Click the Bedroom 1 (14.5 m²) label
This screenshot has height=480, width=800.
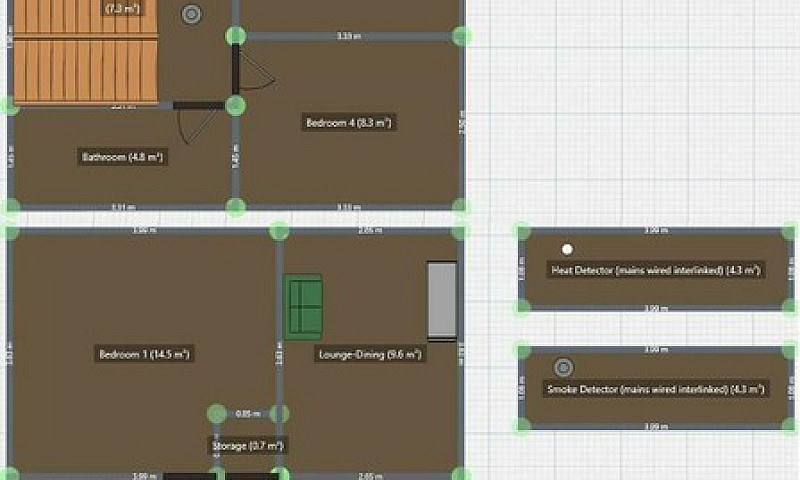click(x=144, y=353)
